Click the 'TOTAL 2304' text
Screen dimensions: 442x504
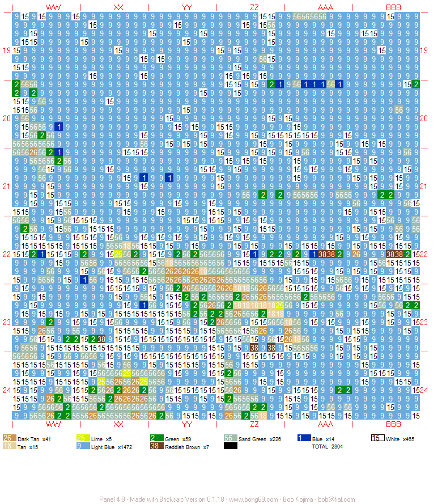[x=327, y=446]
